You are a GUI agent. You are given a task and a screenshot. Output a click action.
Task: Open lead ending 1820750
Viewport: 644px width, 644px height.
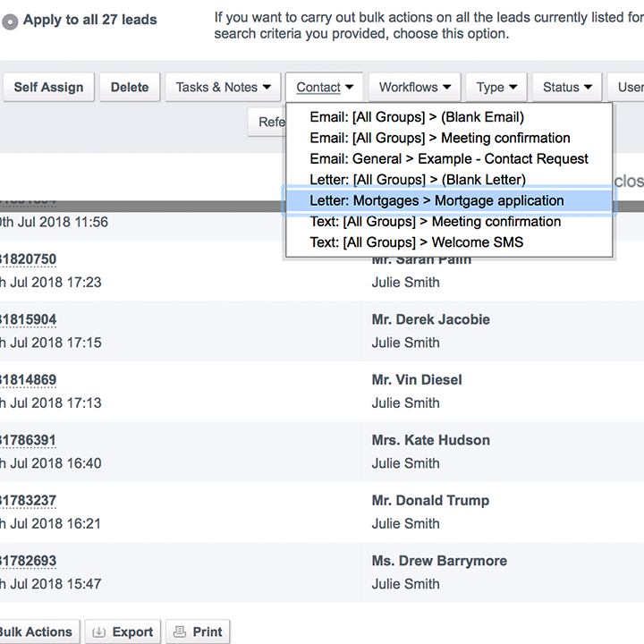pyautogui.click(x=28, y=259)
